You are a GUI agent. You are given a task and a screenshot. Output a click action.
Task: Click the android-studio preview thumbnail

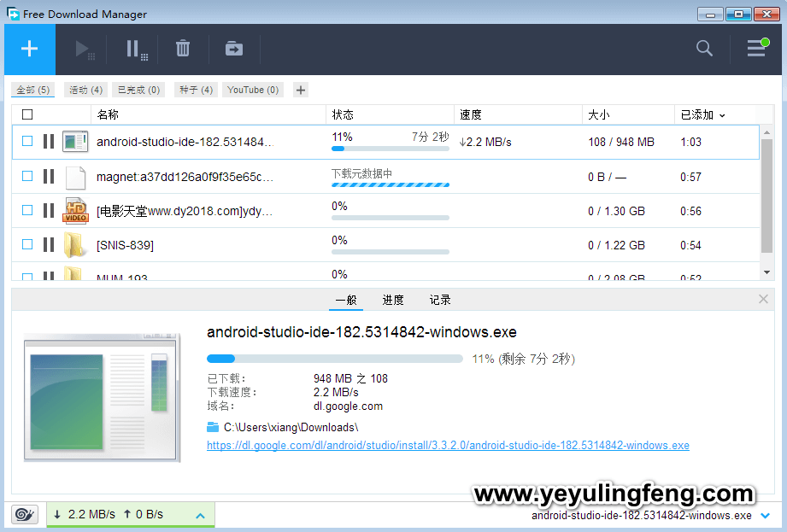click(x=102, y=396)
